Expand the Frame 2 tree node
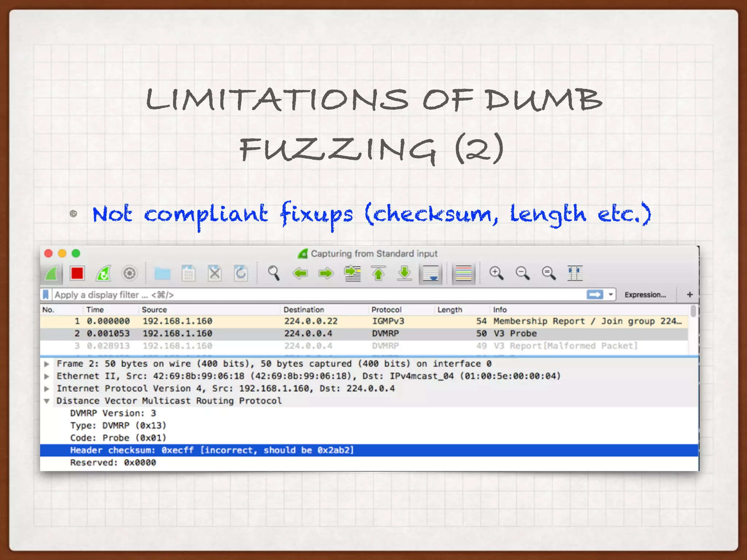The height and width of the screenshot is (560, 747). click(x=47, y=364)
